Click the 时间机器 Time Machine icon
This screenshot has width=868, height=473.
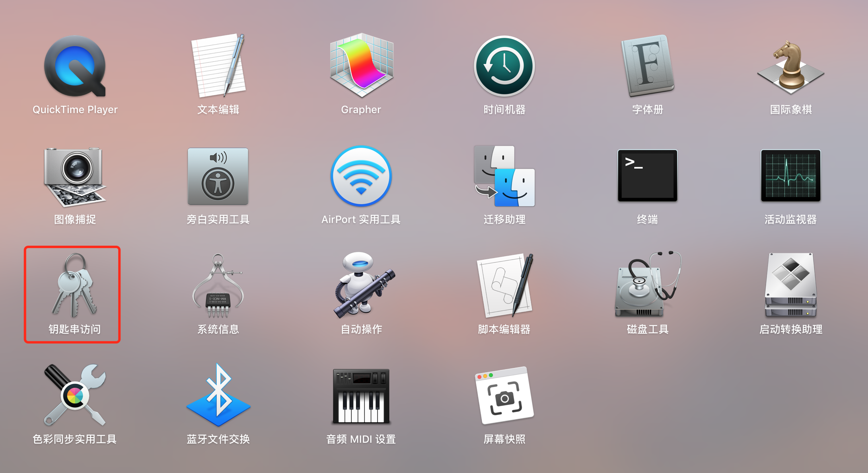tap(504, 66)
